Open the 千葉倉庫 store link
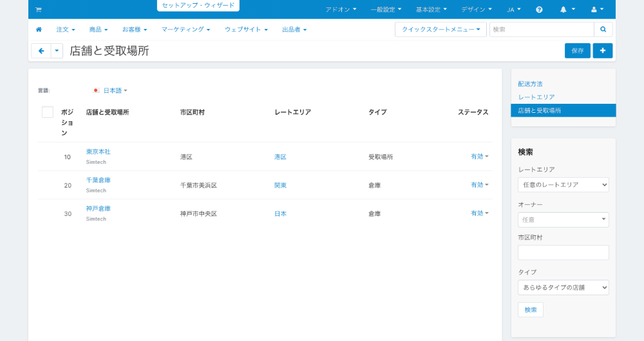This screenshot has height=341, width=644. tap(98, 180)
